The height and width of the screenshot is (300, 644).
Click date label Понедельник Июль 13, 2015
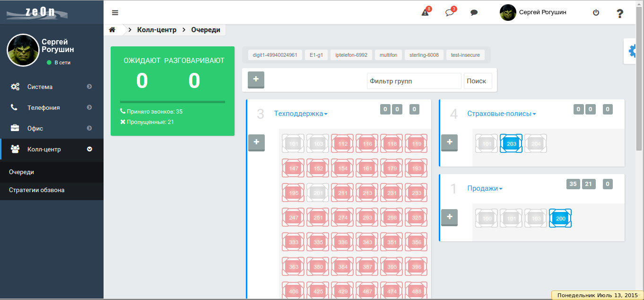(598, 295)
